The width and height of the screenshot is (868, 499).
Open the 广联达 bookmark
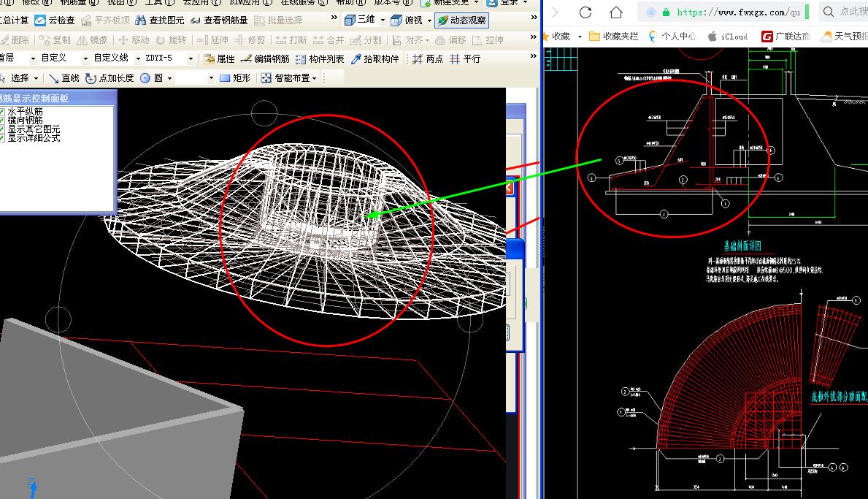[786, 37]
